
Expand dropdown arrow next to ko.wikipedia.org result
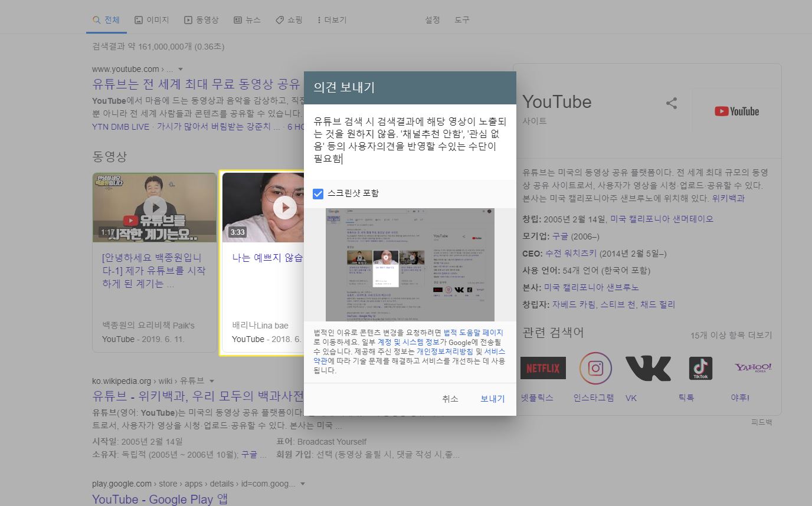point(212,381)
